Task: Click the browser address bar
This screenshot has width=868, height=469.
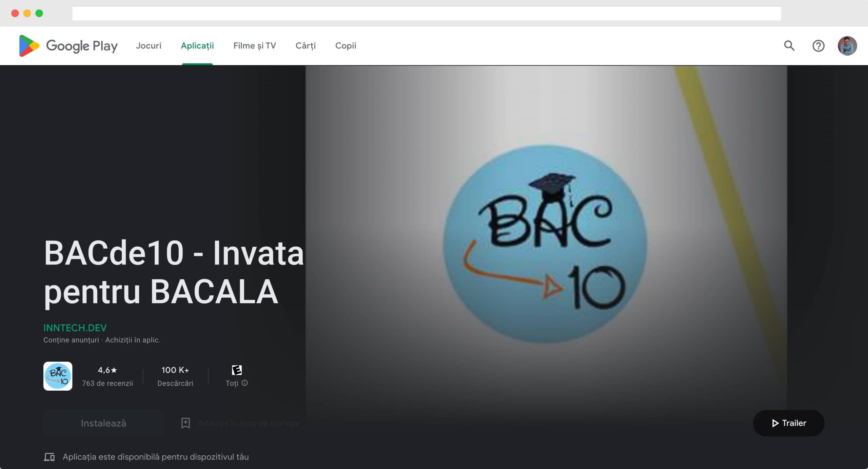Action: [427, 13]
